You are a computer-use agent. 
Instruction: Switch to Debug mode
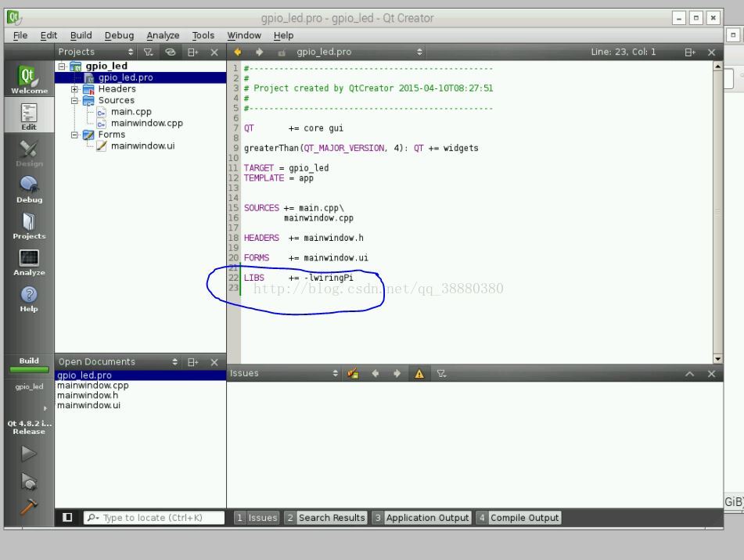(x=29, y=189)
